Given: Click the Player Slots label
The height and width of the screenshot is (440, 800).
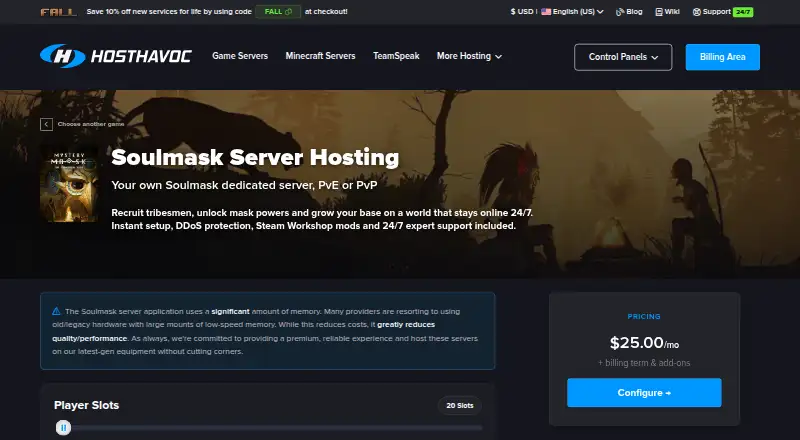Looking at the screenshot, I should point(87,405).
